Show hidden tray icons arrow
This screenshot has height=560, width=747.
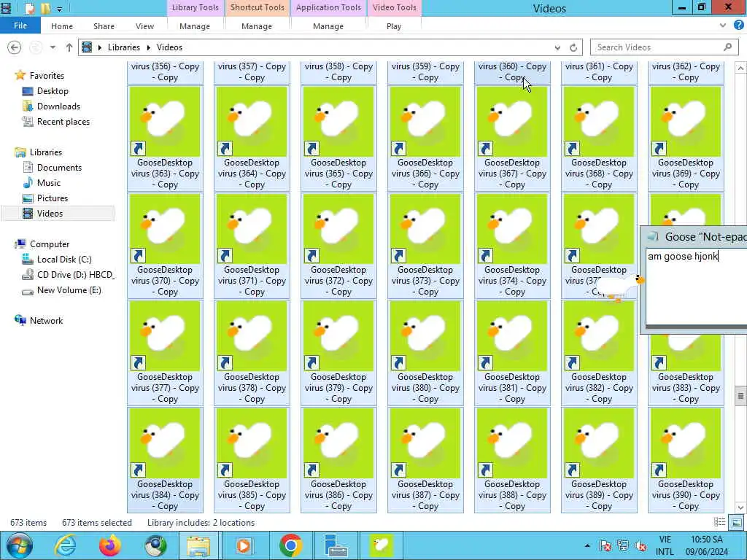pos(587,545)
